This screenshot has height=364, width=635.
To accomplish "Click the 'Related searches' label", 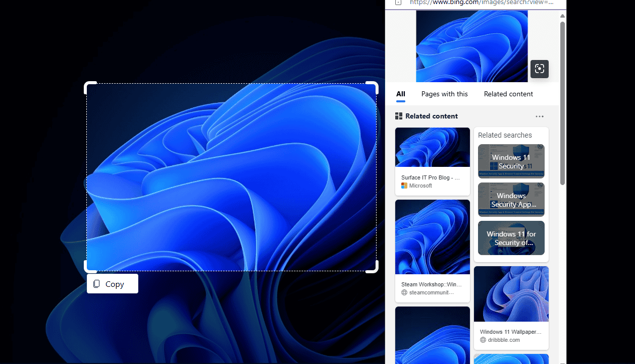I will point(505,135).
